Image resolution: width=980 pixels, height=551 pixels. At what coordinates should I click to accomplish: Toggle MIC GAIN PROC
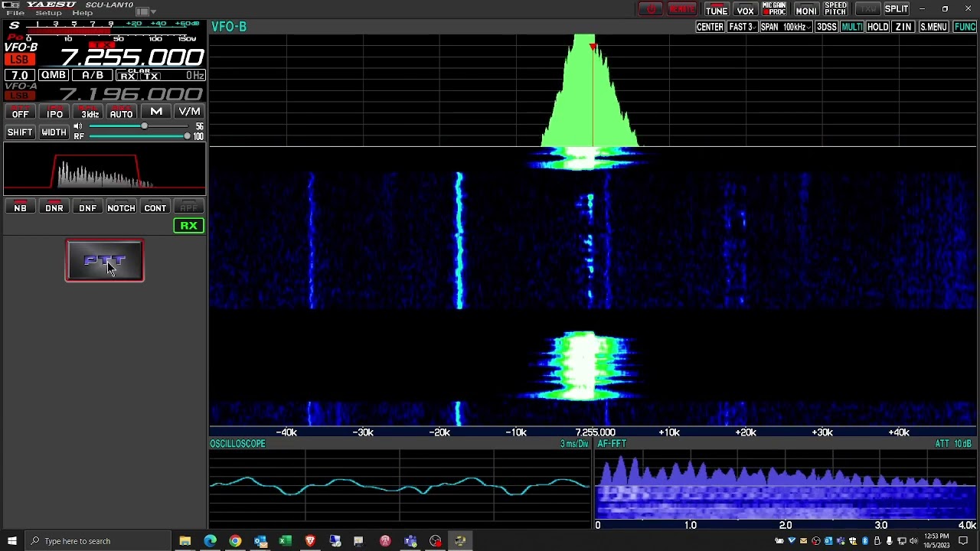click(x=774, y=9)
